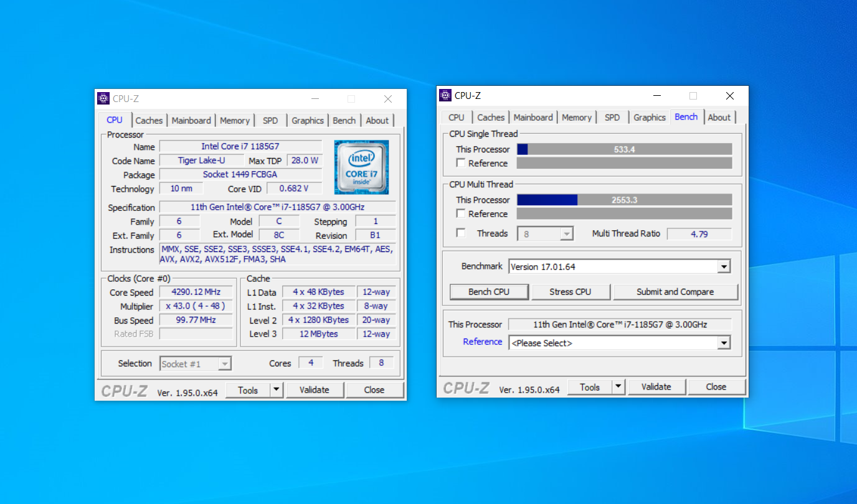Viewport: 857px width, 504px height.
Task: Minimize the right CPU-Z Bench window
Action: [x=656, y=96]
